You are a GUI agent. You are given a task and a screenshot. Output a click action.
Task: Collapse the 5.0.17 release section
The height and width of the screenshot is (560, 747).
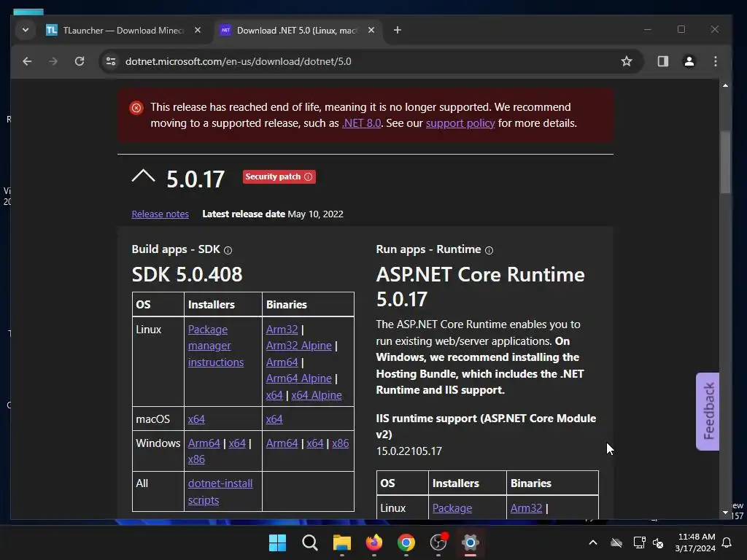coord(143,176)
